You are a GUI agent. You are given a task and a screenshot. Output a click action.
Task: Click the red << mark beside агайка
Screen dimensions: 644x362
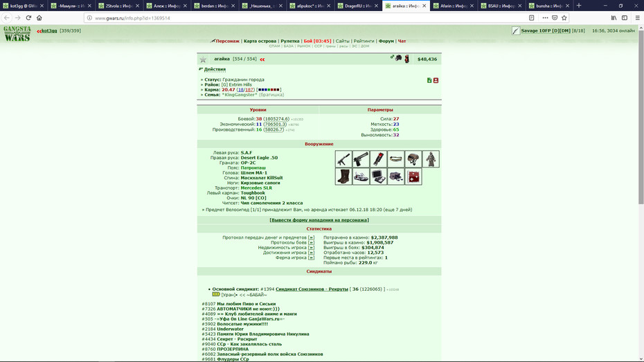coord(262,60)
